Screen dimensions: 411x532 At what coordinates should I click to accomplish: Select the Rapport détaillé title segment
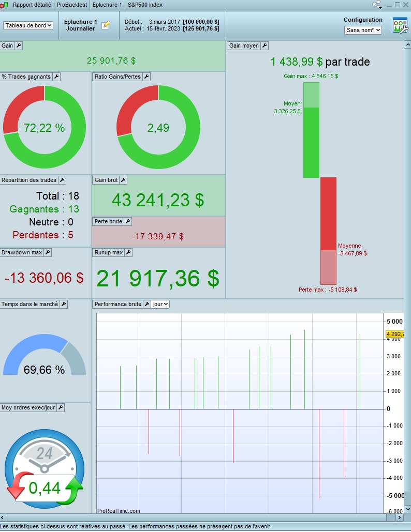click(x=32, y=5)
